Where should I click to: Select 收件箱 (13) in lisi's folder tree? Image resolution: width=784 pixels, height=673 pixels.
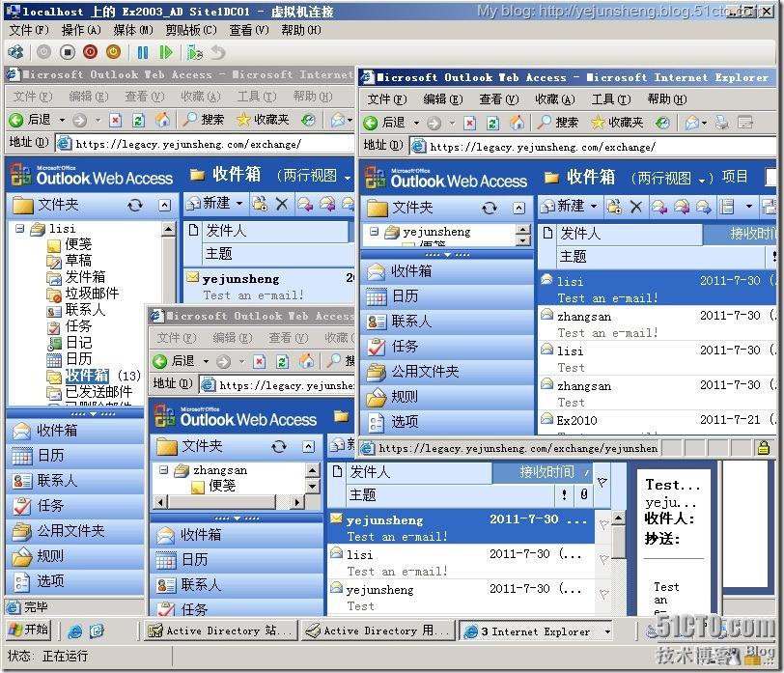tap(94, 376)
